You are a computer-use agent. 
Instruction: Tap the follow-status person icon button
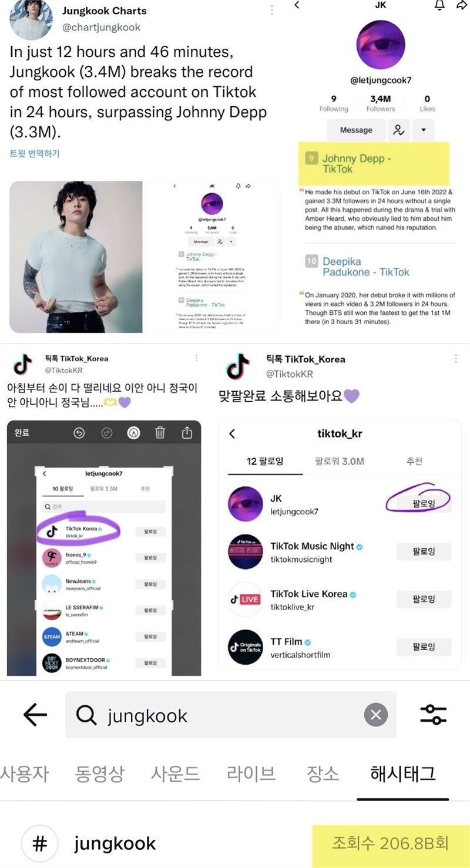tap(398, 130)
